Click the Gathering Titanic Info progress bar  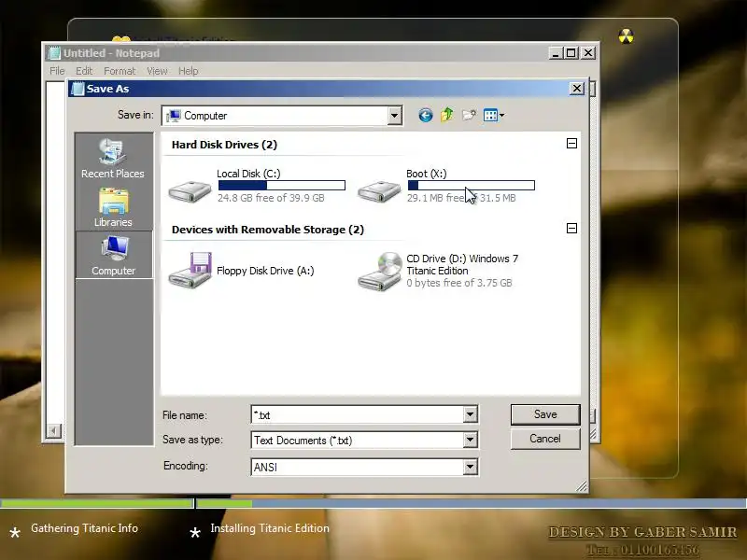pos(97,503)
